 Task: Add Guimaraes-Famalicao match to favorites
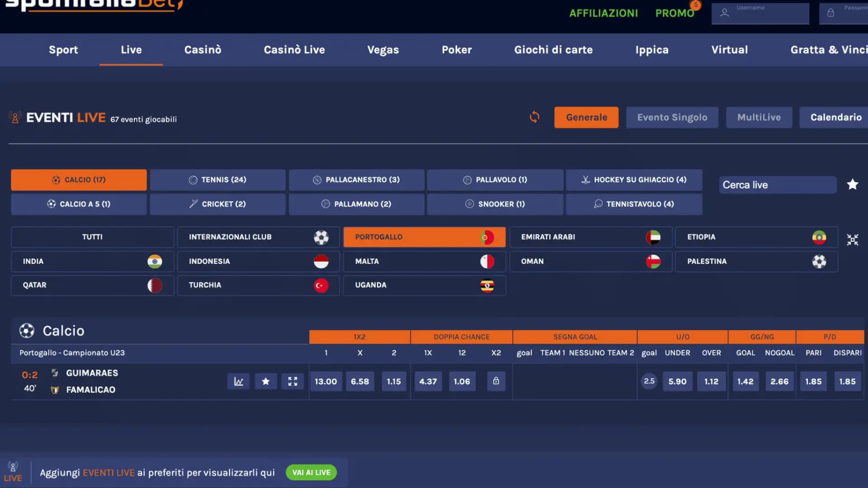266,381
